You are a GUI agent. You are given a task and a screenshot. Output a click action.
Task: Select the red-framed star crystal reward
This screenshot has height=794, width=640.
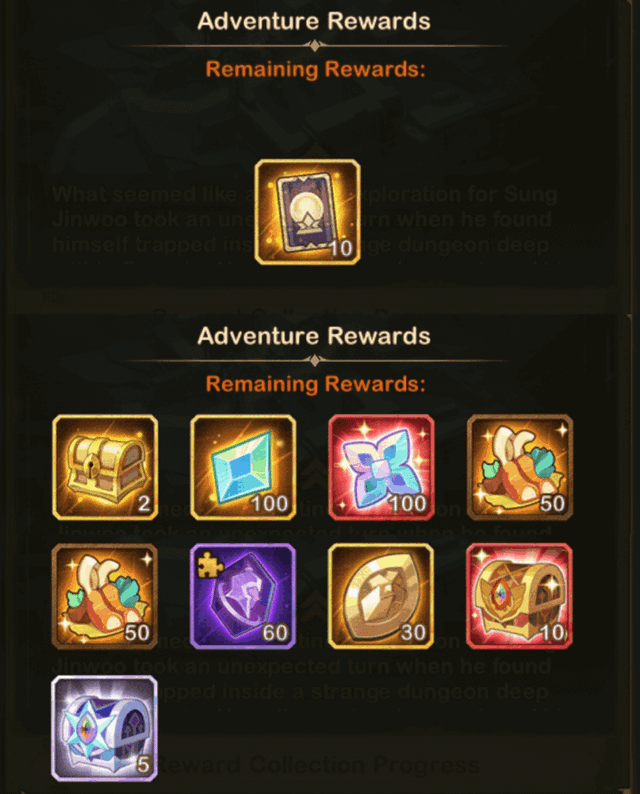(381, 467)
